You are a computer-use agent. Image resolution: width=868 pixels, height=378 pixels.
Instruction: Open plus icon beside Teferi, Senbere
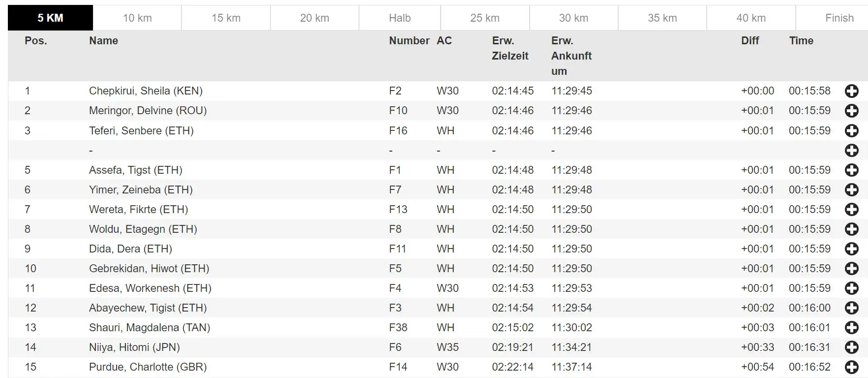click(851, 130)
